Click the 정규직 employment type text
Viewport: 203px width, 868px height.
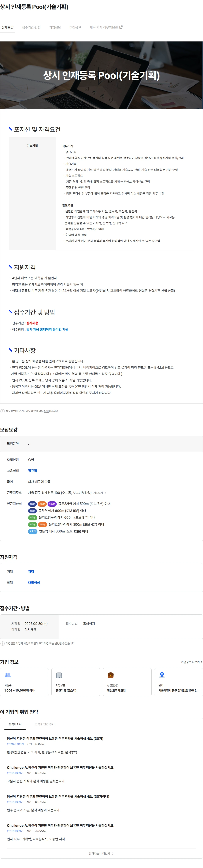tap(32, 471)
